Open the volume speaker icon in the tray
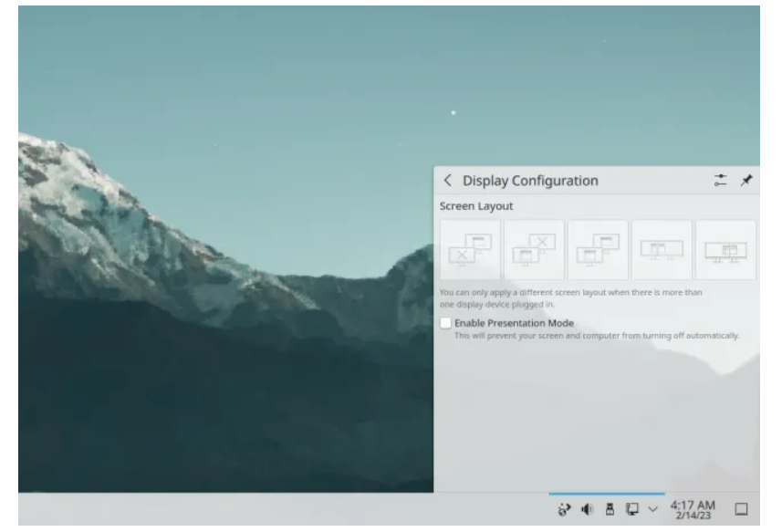Image resolution: width=782 pixels, height=532 pixels. (x=586, y=509)
